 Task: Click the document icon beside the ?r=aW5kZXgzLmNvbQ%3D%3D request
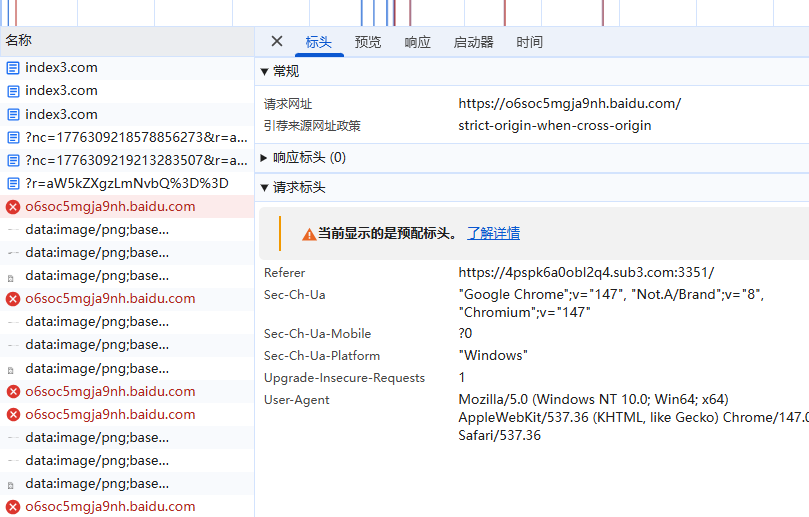pyautogui.click(x=13, y=183)
